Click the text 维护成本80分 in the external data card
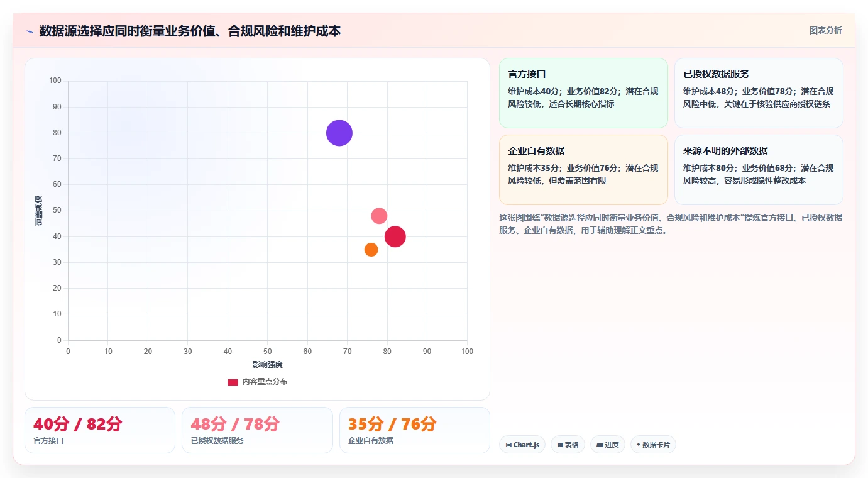 click(708, 168)
